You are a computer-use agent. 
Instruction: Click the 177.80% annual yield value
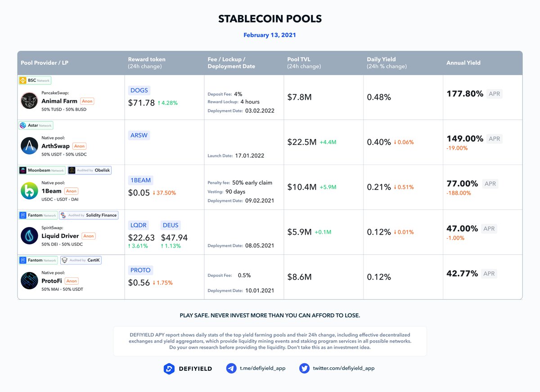pos(465,94)
